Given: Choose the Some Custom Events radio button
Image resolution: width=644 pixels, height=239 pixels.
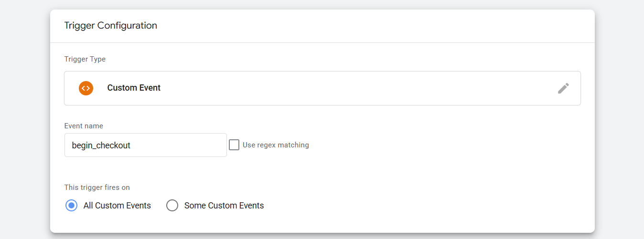Looking at the screenshot, I should tap(172, 206).
